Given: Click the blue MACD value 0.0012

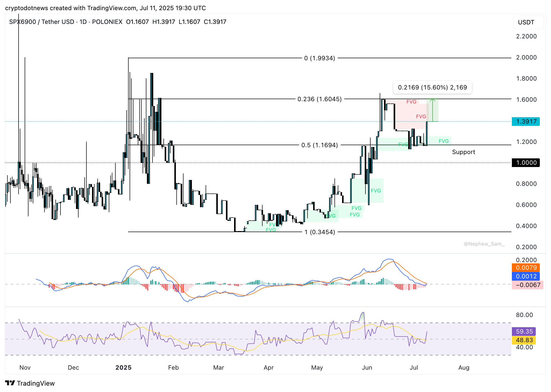Looking at the screenshot, I should click(526, 276).
